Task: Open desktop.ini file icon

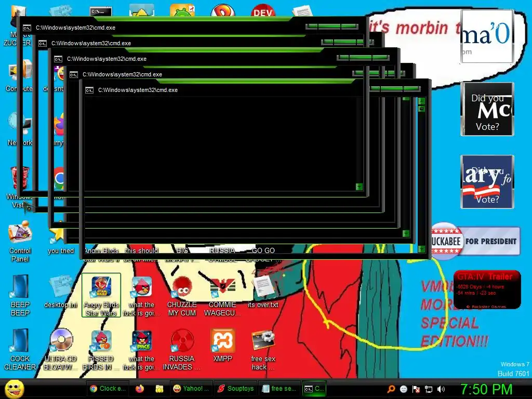Action: pos(61,292)
